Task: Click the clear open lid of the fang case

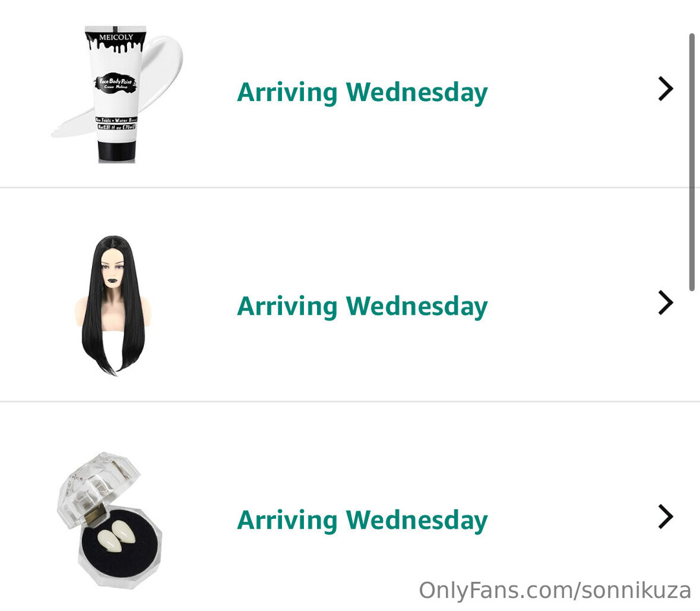Action: tap(99, 487)
